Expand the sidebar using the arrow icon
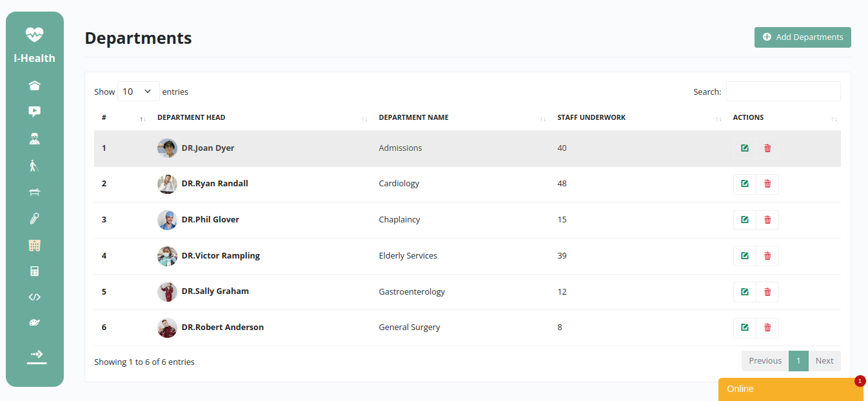Screen dimensions: 868x401 37,355
